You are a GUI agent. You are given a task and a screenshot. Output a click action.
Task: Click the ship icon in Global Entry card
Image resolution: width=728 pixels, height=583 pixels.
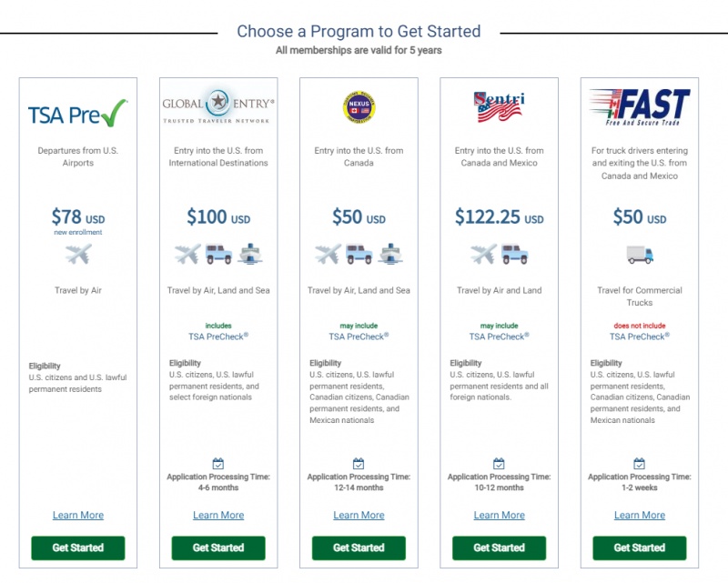coord(250,254)
